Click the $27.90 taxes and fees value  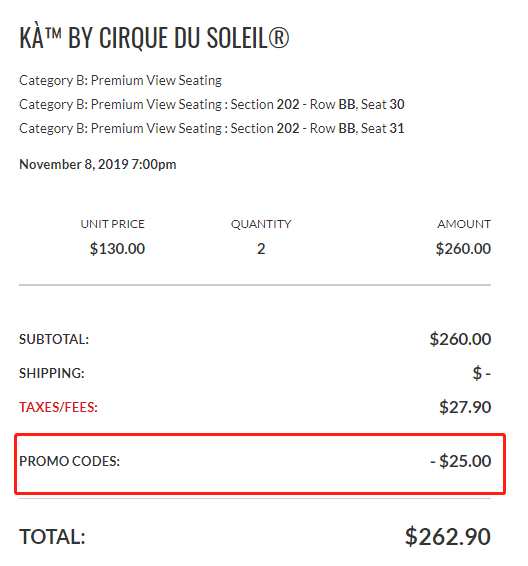(465, 407)
